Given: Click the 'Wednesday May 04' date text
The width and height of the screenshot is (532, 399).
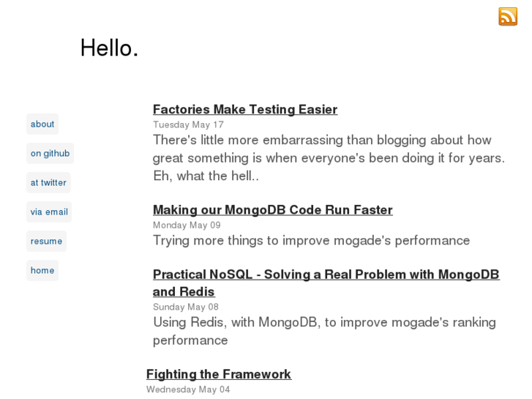Looking at the screenshot, I should point(188,389).
